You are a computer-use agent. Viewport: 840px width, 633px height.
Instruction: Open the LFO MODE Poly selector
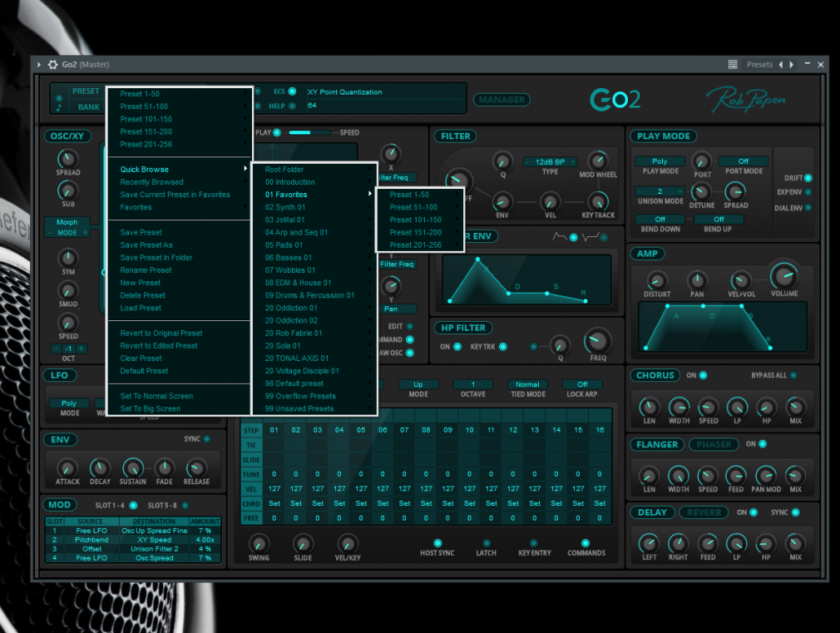[68, 403]
